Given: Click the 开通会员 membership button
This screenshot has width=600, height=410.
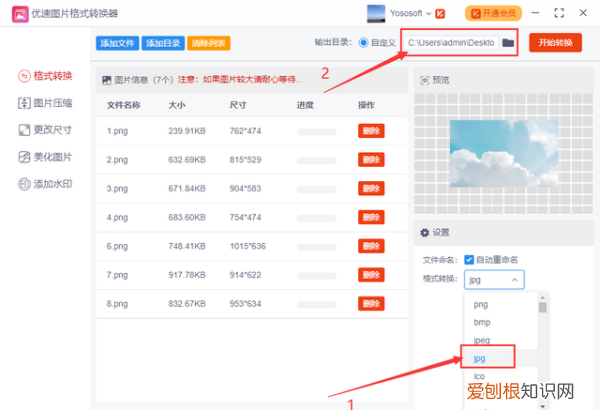Looking at the screenshot, I should (x=493, y=13).
